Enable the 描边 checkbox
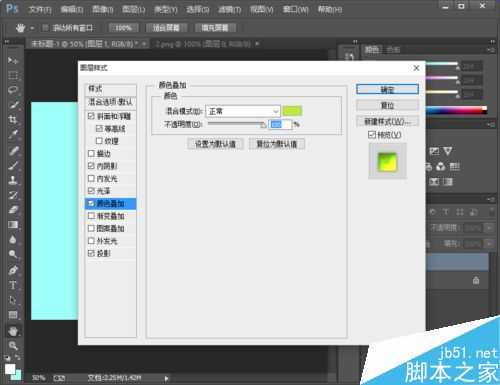Screen dimensions: 500x385 91,153
